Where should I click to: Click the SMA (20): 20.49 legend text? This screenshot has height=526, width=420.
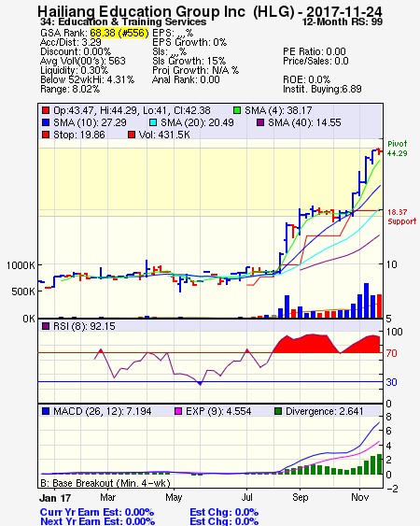[197, 122]
